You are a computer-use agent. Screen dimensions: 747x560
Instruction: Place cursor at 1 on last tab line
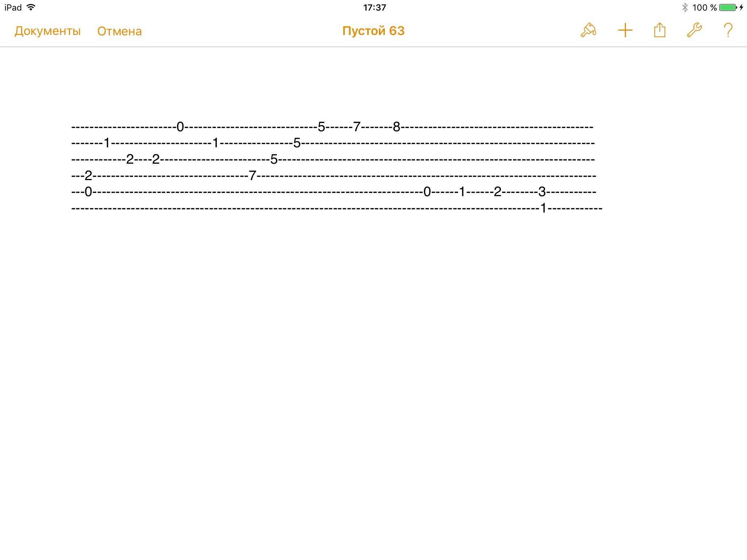pos(543,208)
